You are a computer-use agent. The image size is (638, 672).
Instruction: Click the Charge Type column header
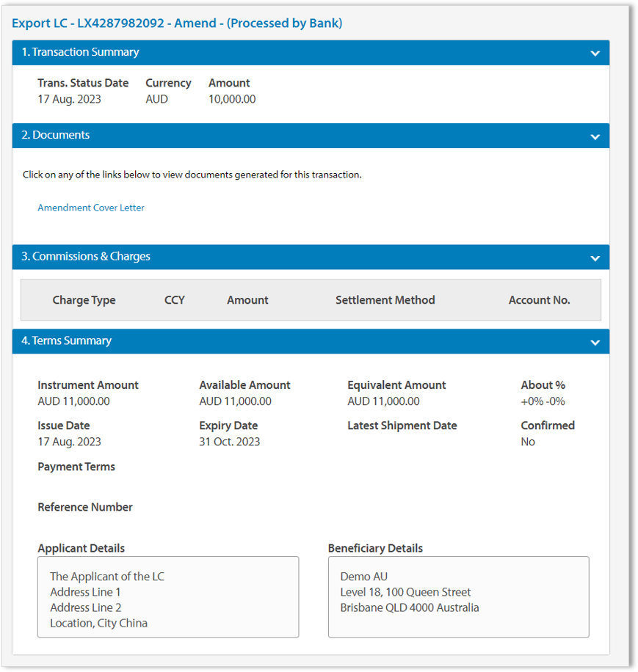[x=84, y=300]
